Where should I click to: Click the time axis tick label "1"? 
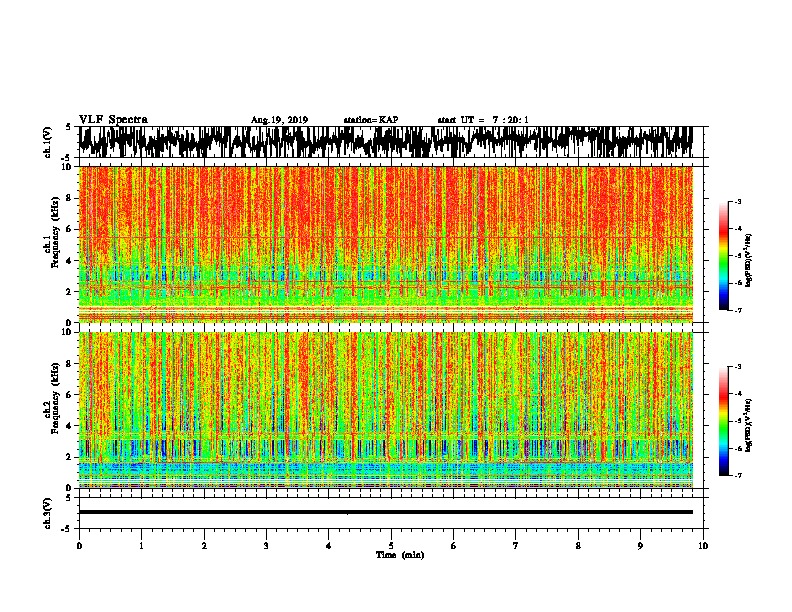coord(141,546)
